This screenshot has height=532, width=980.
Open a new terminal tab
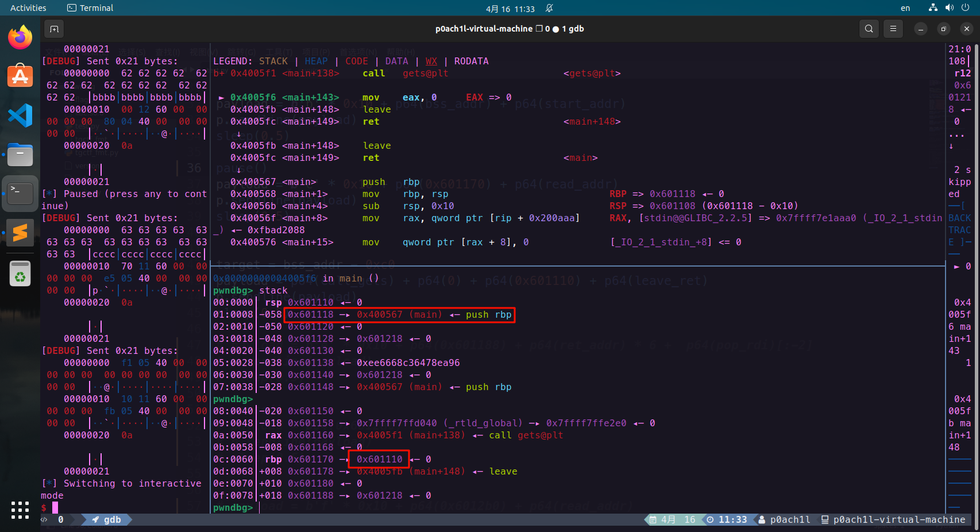coord(54,29)
